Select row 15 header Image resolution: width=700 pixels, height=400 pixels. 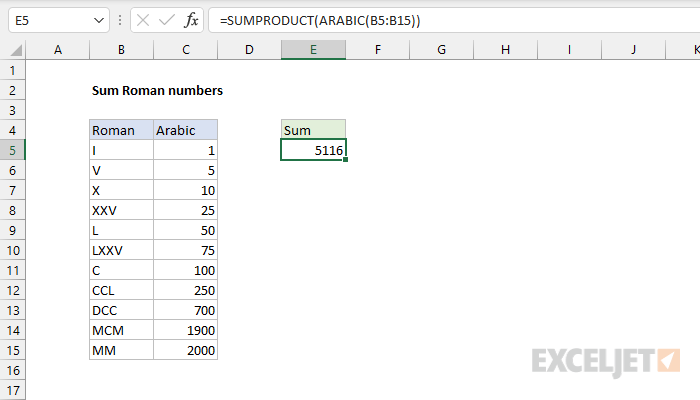(12, 350)
